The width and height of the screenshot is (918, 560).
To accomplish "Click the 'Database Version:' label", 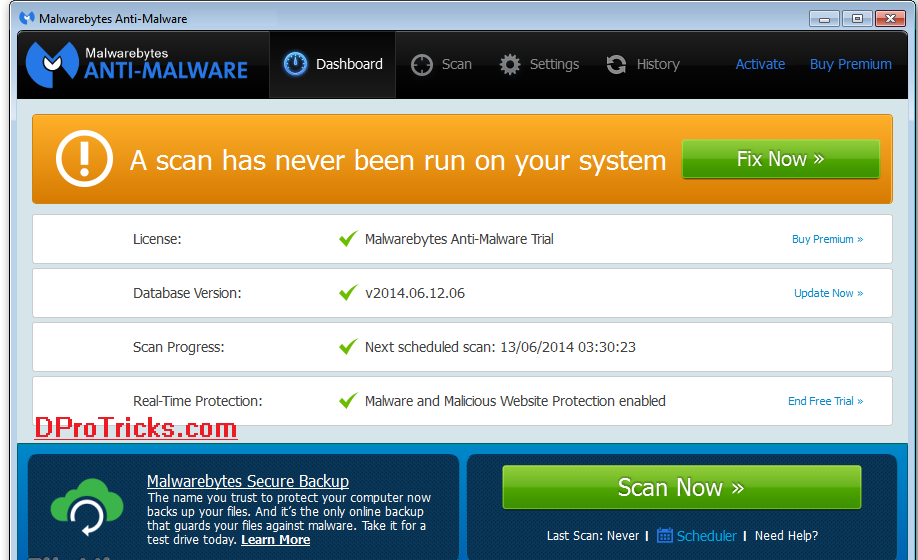I will [x=187, y=293].
